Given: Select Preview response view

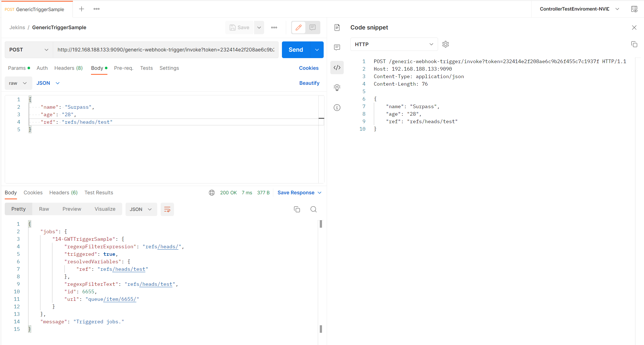Looking at the screenshot, I should (72, 209).
